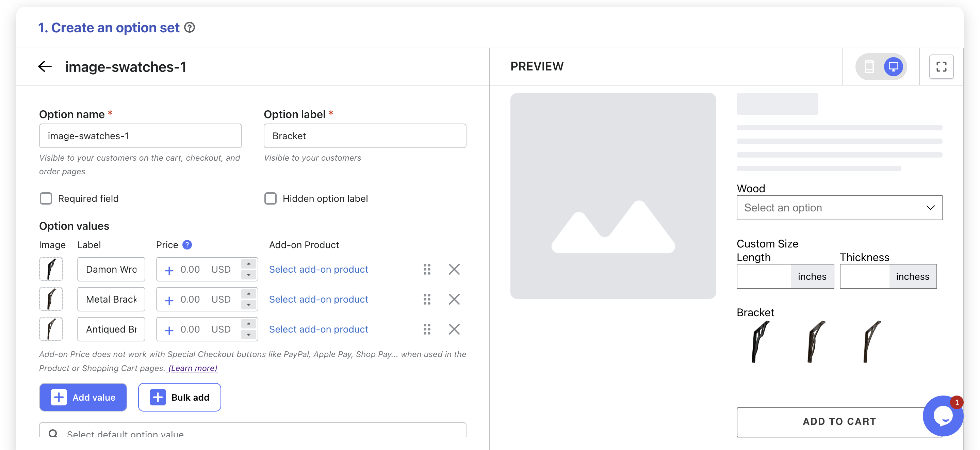Increase price of Damon Wrought row

point(248,264)
